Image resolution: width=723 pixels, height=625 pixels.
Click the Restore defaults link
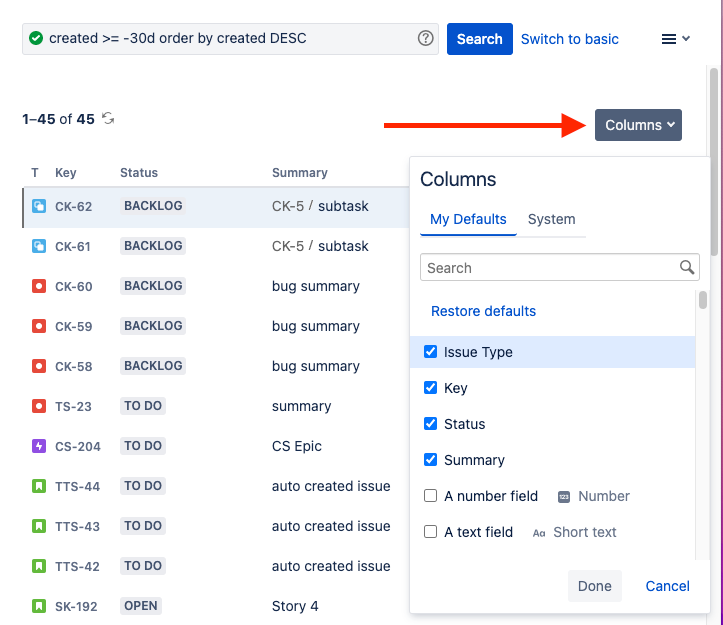click(483, 311)
